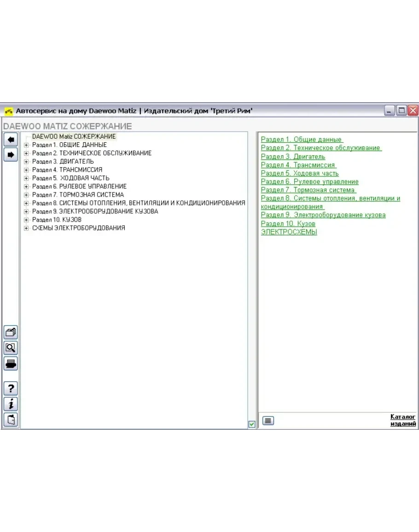Open help via question mark icon
The image size is (419, 532).
pos(11,388)
